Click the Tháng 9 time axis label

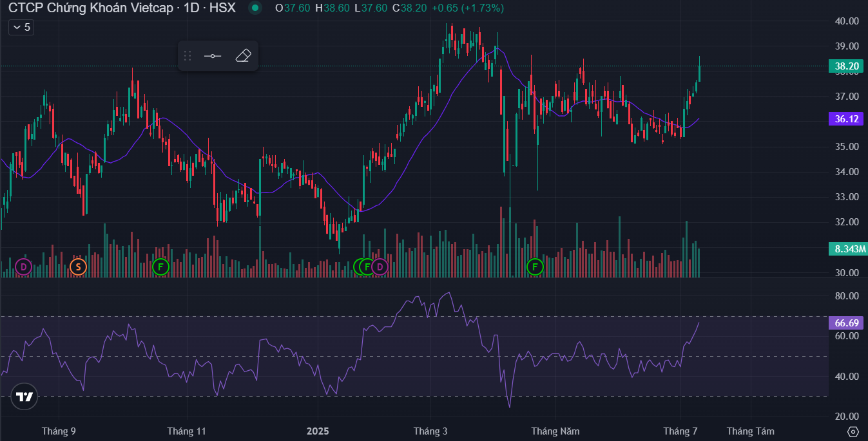coord(59,431)
